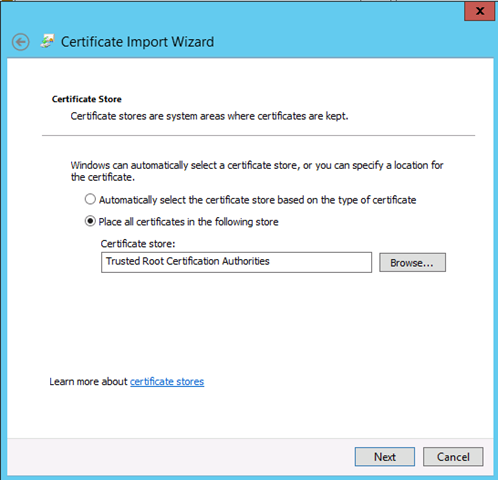Click the 'Certificate store:' field label
Viewport: 498px width, 480px height.
pos(138,244)
